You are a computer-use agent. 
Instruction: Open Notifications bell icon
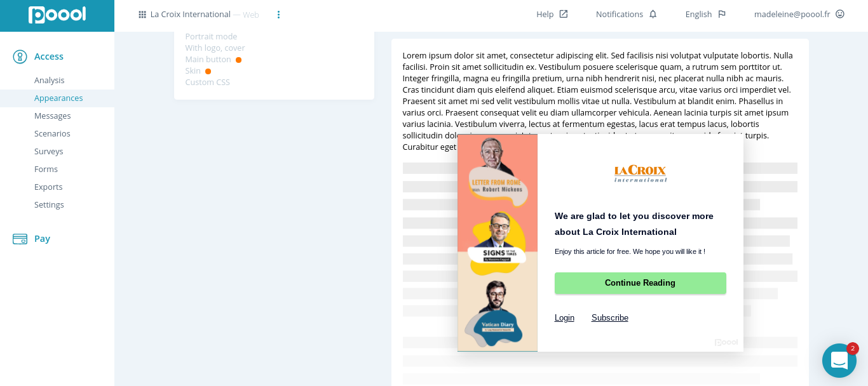pos(653,14)
